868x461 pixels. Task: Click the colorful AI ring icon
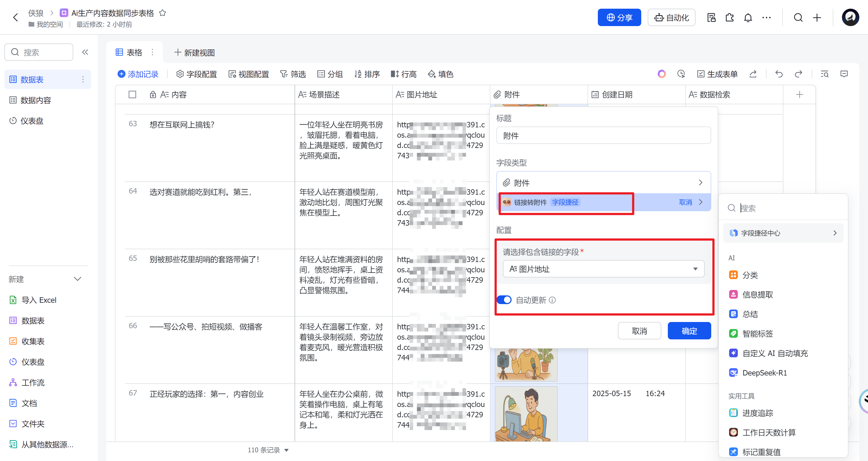click(x=662, y=74)
